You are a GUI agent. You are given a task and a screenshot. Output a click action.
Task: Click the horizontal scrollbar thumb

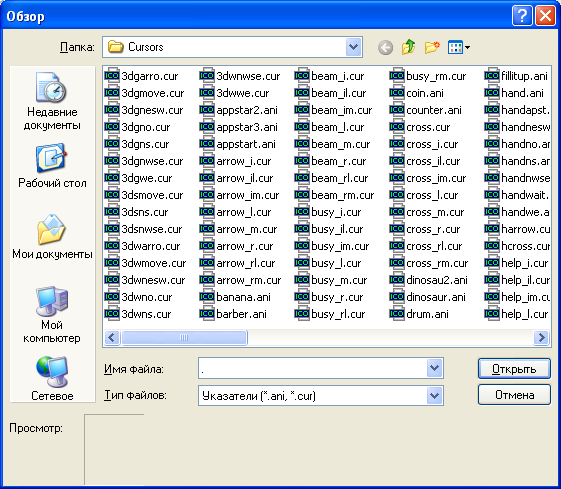184,337
